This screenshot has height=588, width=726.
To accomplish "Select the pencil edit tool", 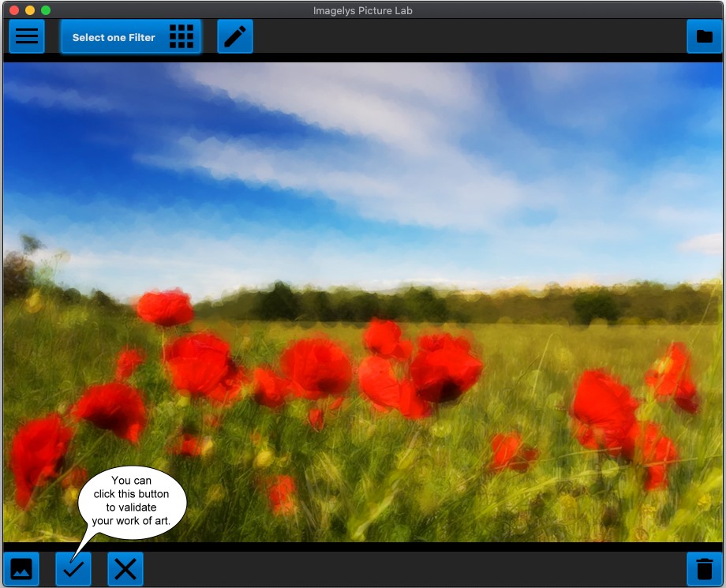I will [235, 36].
